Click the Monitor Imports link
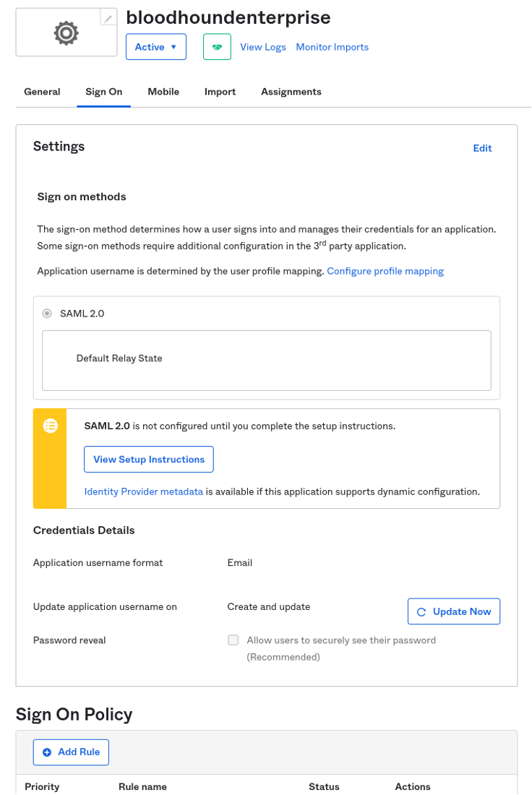The width and height of the screenshot is (532, 795). (332, 47)
